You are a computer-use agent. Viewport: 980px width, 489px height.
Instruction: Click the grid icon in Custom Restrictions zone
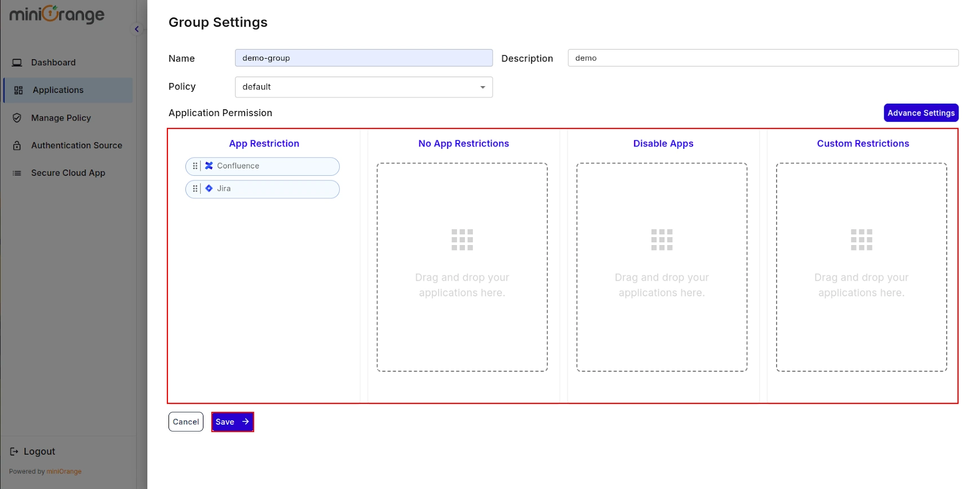pos(861,239)
